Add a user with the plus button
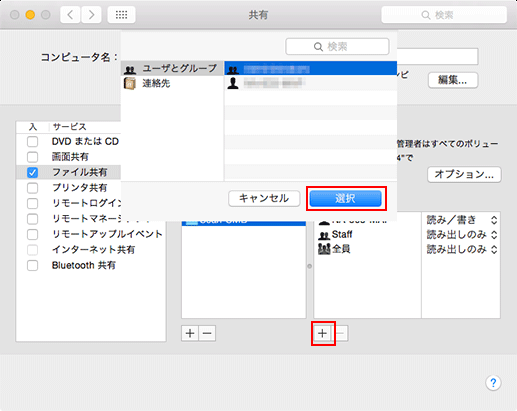 pos(322,333)
